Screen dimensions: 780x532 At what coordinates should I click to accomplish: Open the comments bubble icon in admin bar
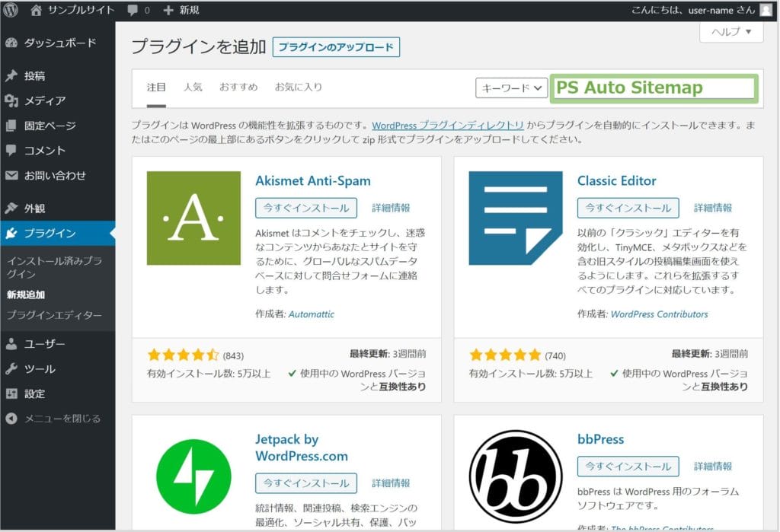(133, 11)
